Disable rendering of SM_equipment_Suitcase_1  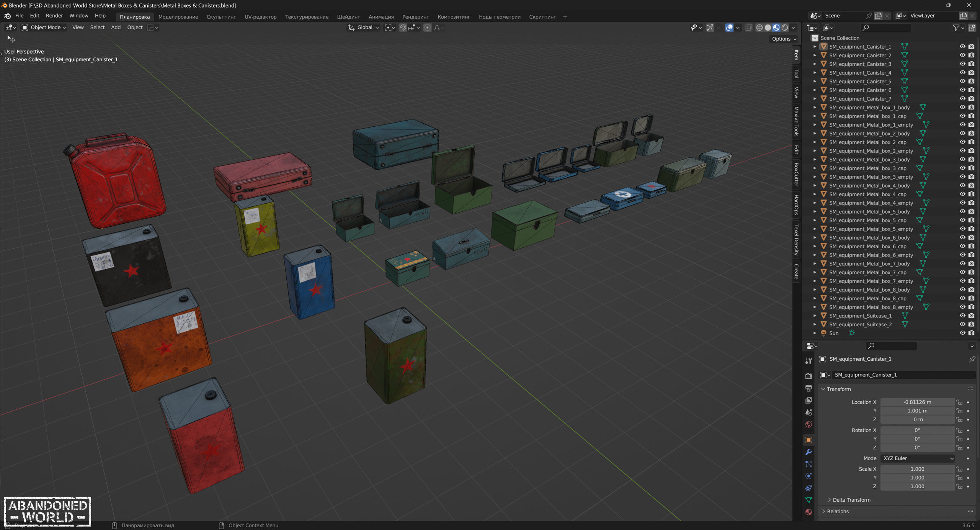tap(972, 316)
